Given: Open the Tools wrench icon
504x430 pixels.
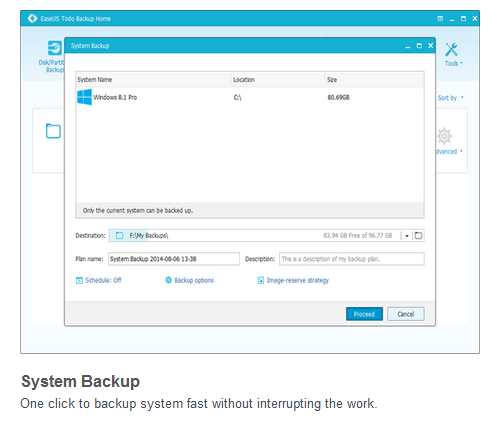Looking at the screenshot, I should [452, 49].
